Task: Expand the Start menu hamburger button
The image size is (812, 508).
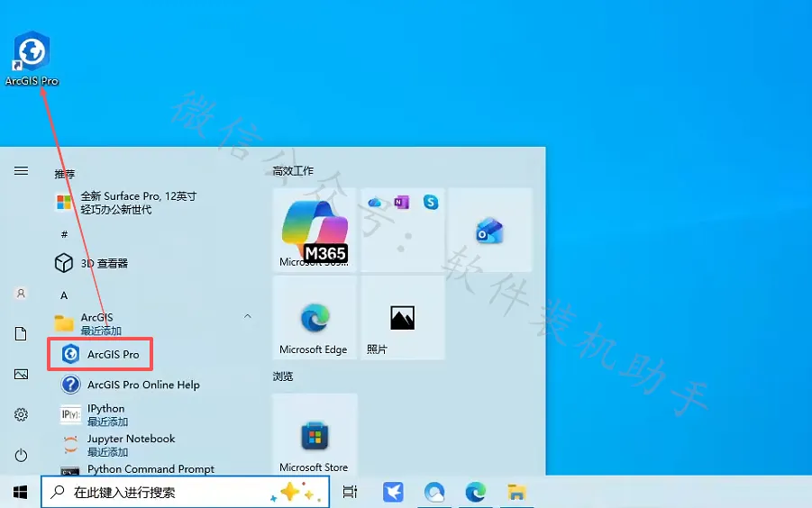Action: [x=22, y=171]
